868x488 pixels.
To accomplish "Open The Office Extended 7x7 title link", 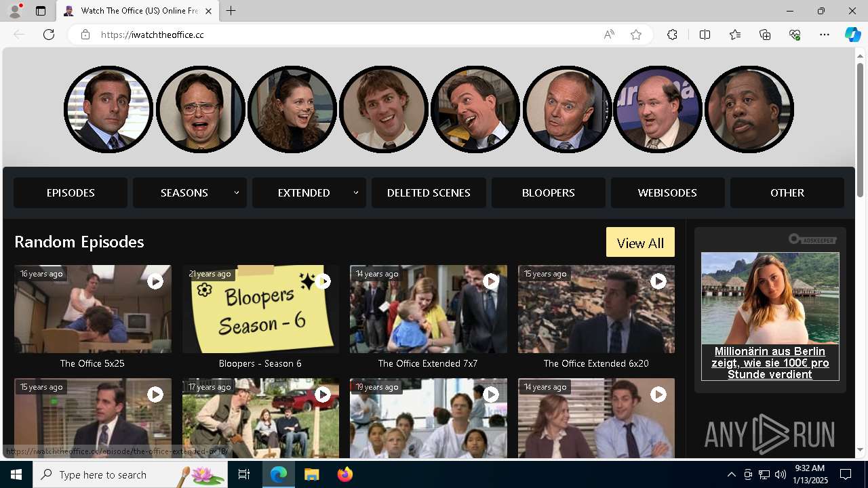I will click(x=428, y=363).
